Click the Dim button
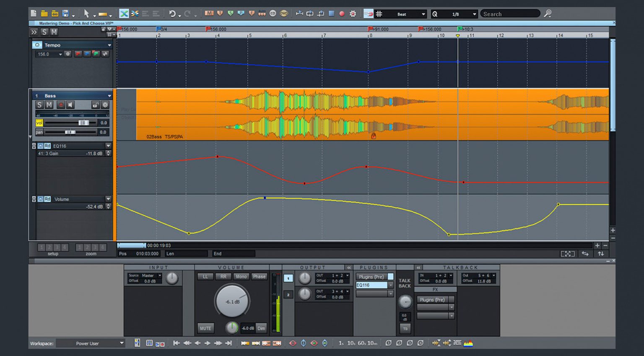This screenshot has height=356, width=644. 261,328
